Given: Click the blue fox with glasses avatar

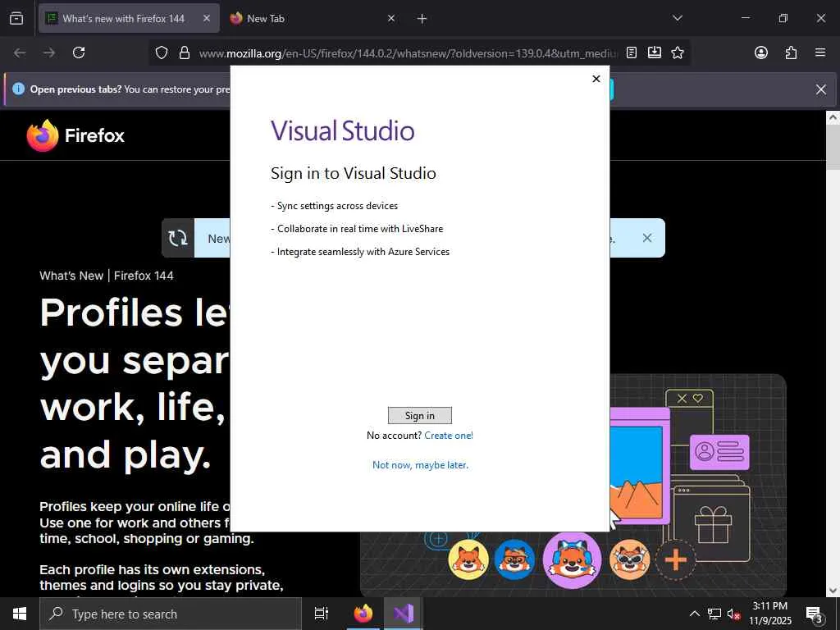Looking at the screenshot, I should 514,559.
